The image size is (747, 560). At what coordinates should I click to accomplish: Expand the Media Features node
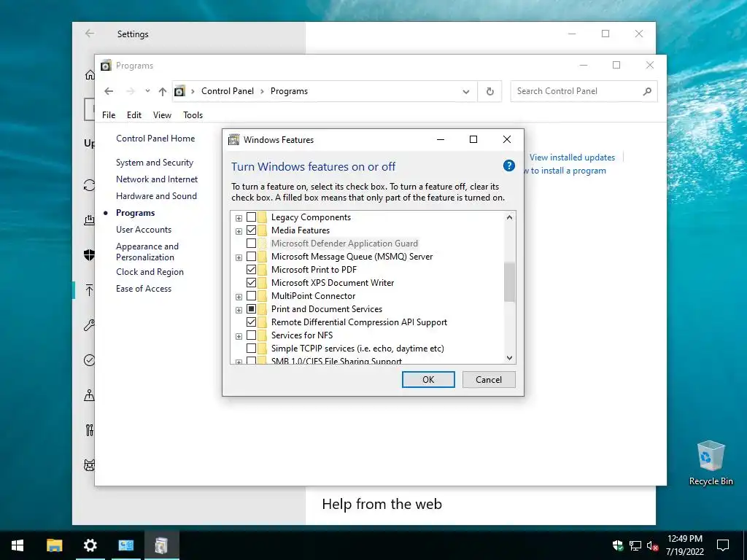(239, 231)
